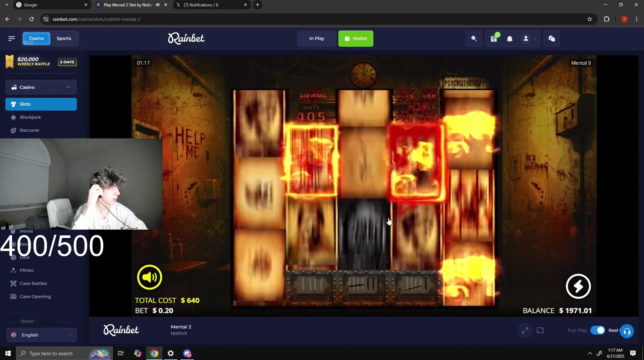The width and height of the screenshot is (644, 360).
Task: Expand the user account dropdown arrow
Action: tap(535, 39)
